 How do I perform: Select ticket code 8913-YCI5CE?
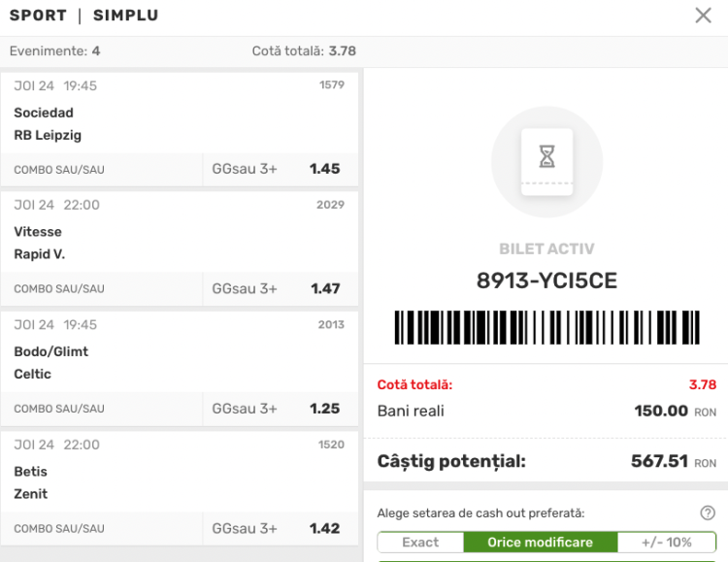pos(546,281)
